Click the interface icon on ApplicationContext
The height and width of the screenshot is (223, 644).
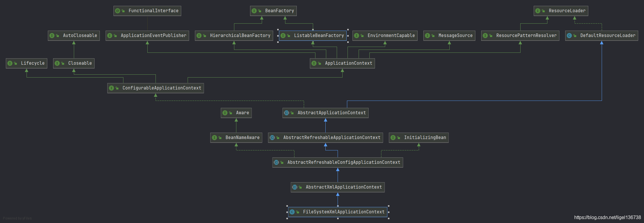pyautogui.click(x=314, y=63)
